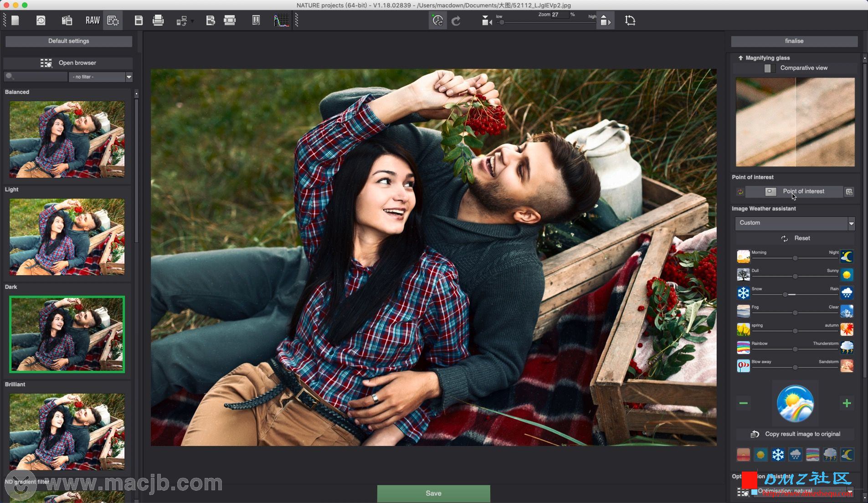
Task: Click the Sandstorm icon
Action: pyautogui.click(x=847, y=366)
